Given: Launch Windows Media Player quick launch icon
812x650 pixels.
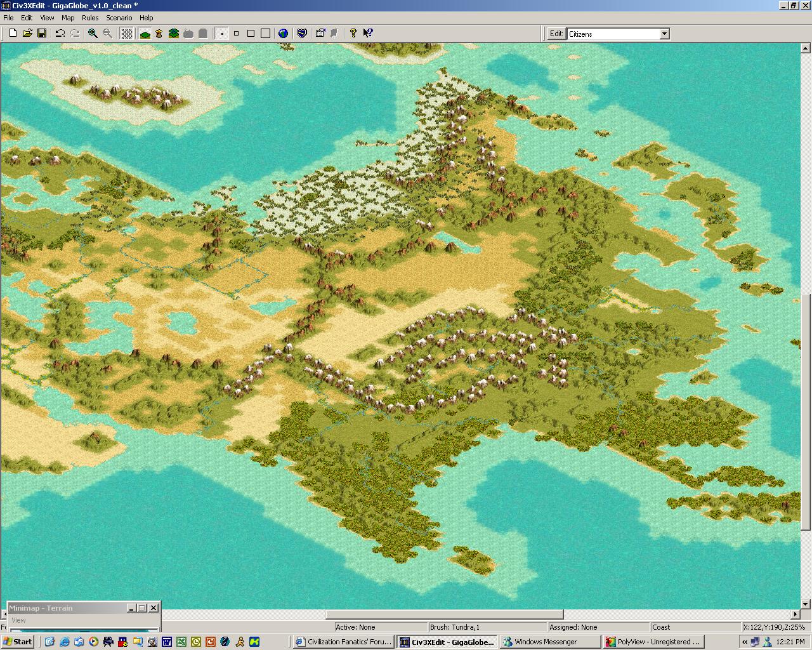Looking at the screenshot, I should point(94,642).
